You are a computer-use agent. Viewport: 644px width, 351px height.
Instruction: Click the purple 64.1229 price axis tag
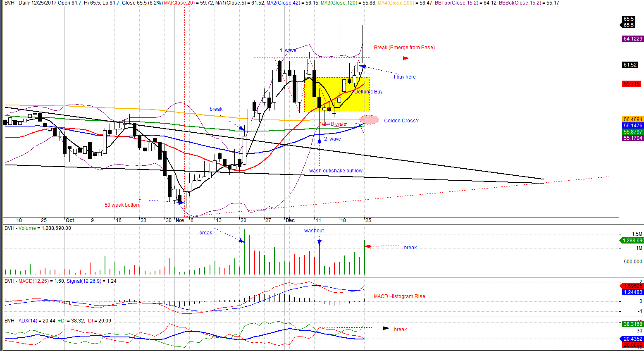[633, 39]
